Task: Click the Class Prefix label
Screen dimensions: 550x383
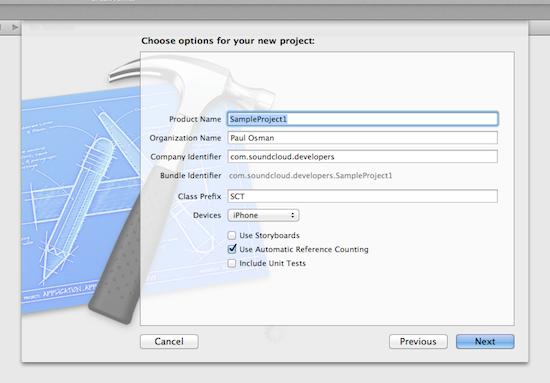Action: click(x=199, y=196)
